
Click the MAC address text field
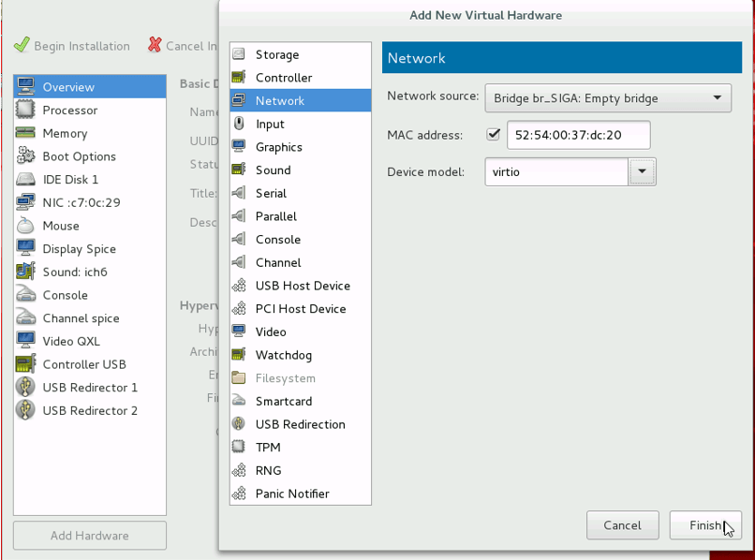(578, 135)
